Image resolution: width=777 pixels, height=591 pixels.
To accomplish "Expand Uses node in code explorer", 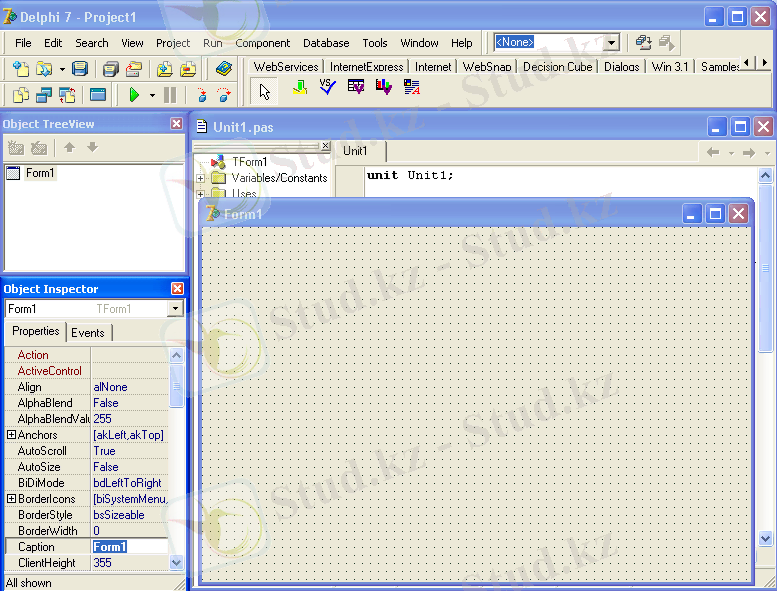I will (x=200, y=194).
